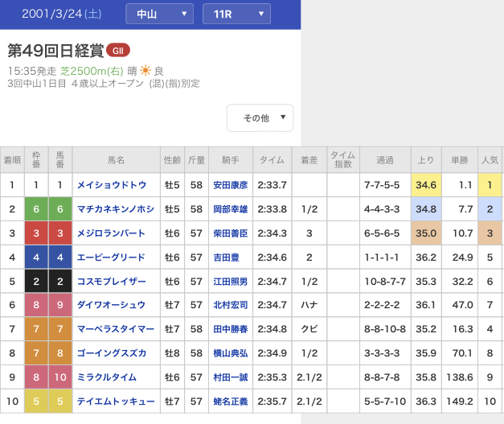Viewport: 504px width, 424px height.
Task: Open horse link テイエムトッキュー
Action: 116,401
